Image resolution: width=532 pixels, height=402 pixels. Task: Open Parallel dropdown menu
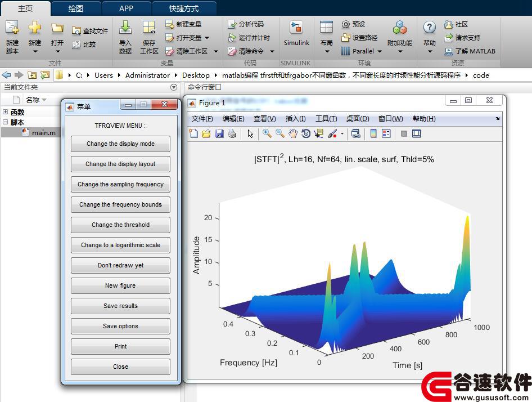click(x=380, y=51)
